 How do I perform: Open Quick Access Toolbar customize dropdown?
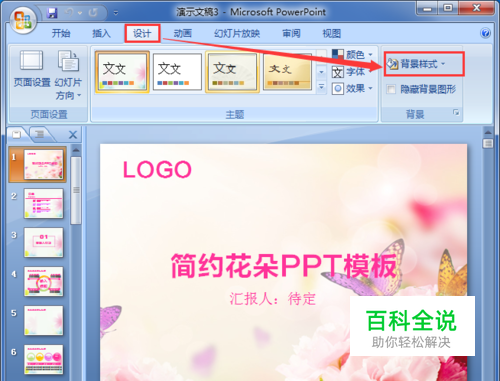[x=116, y=13]
